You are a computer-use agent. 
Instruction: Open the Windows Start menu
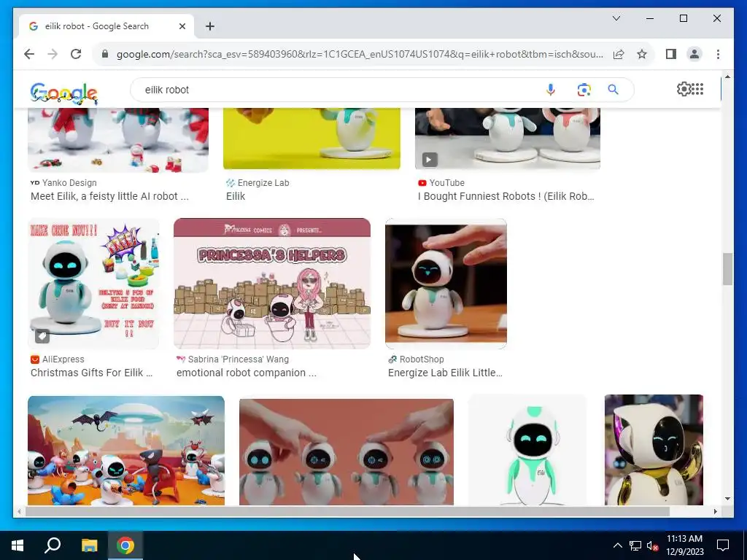[18, 545]
